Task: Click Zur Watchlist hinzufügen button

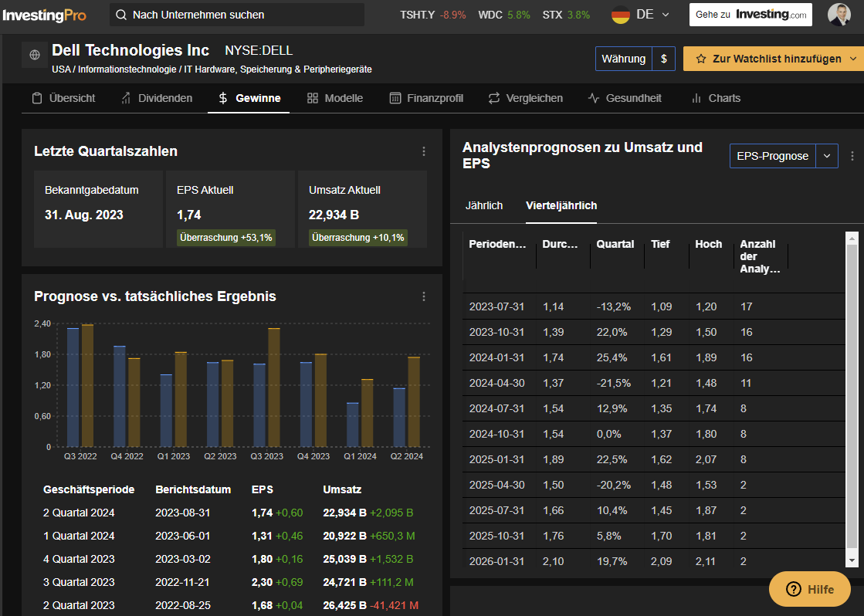Action: (x=774, y=59)
